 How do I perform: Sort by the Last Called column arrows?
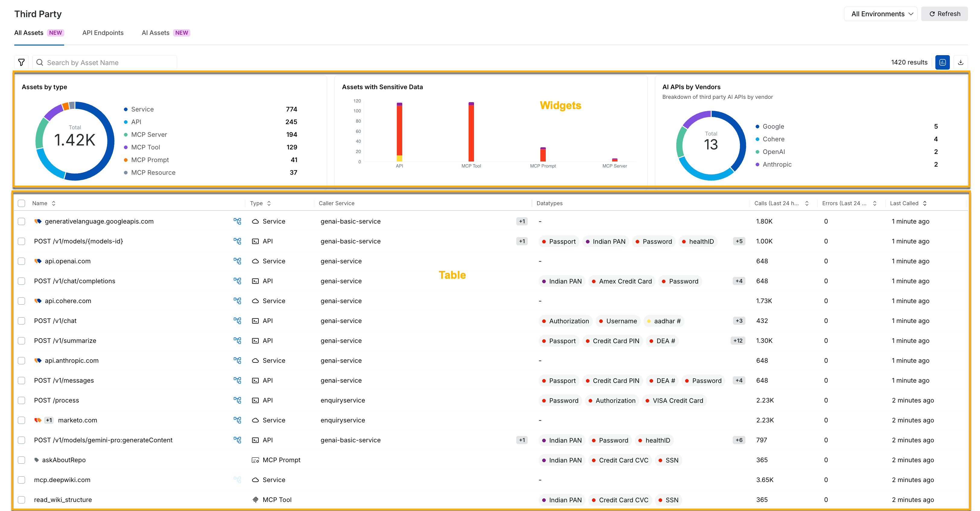click(925, 203)
